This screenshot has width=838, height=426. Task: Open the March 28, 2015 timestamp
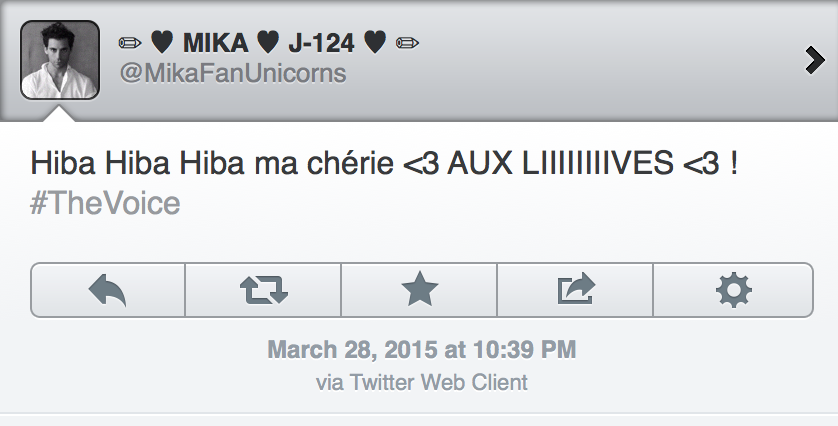[x=421, y=350]
